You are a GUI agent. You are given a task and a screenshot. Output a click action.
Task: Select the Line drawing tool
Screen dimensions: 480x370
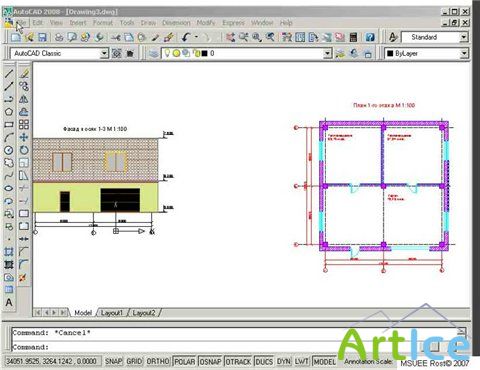click(x=9, y=73)
